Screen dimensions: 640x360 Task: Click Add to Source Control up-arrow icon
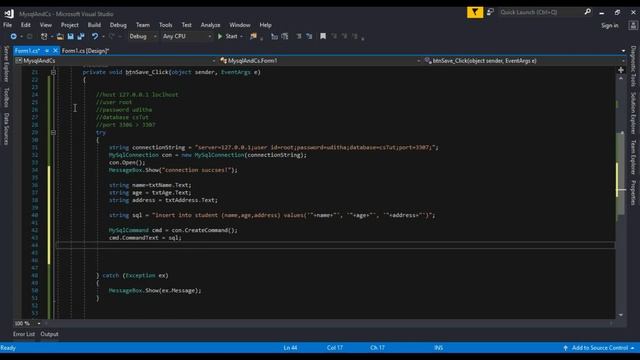coord(565,348)
